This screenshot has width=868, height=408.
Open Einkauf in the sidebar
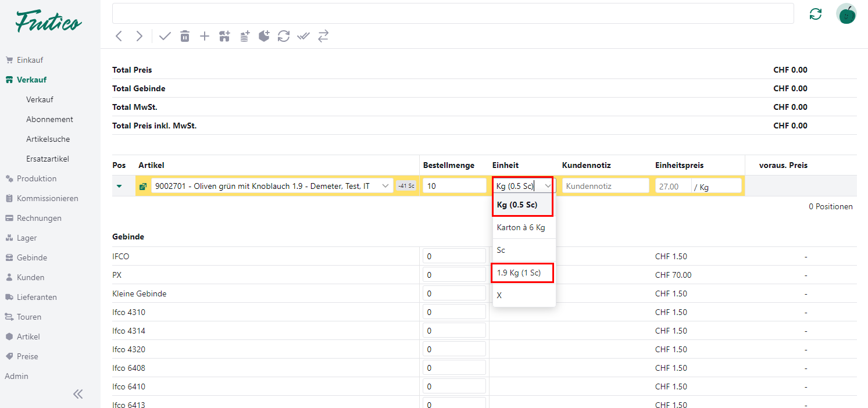[x=30, y=60]
